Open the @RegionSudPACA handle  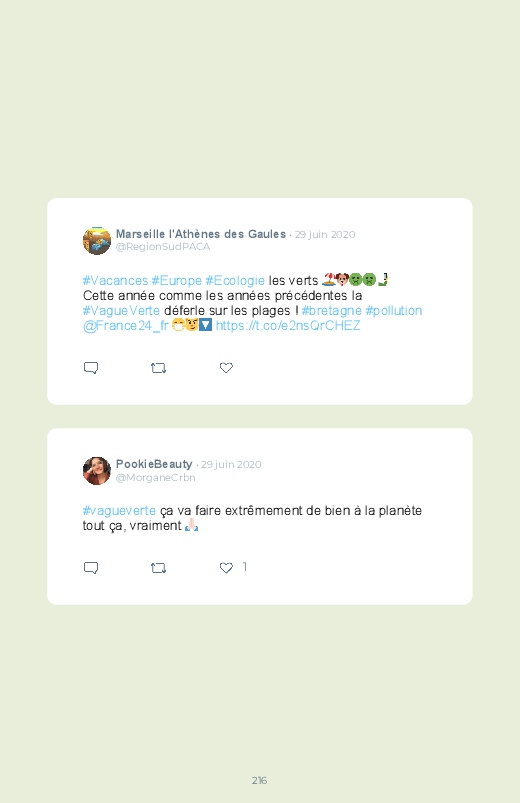[163, 247]
